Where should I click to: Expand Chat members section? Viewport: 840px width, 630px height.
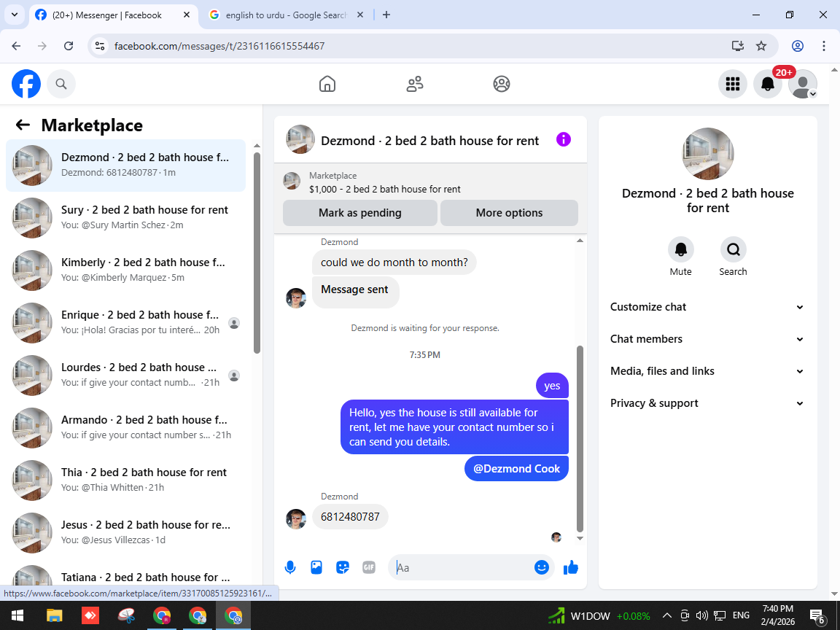click(708, 339)
